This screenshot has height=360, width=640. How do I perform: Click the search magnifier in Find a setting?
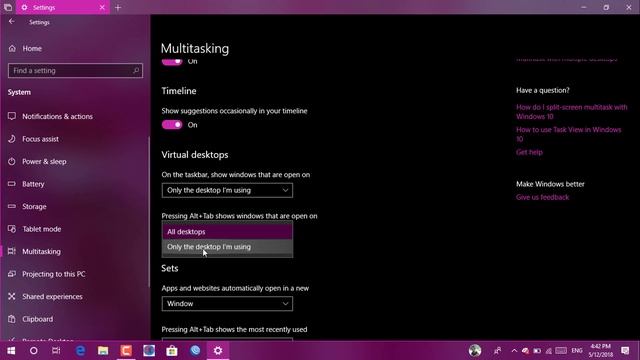click(x=136, y=71)
